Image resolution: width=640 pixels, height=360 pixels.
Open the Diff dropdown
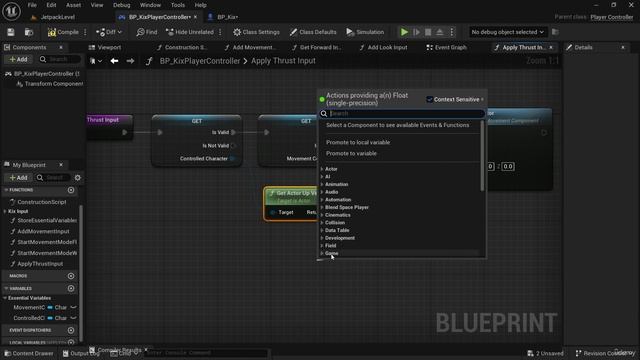point(109,32)
